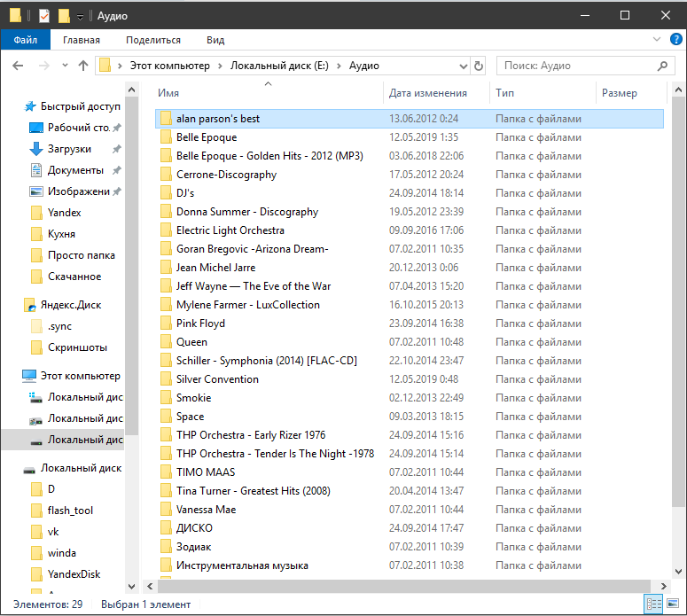Viewport: 687px width, 616px height.
Task: Select Кухня folder in sidebar
Action: click(x=61, y=234)
